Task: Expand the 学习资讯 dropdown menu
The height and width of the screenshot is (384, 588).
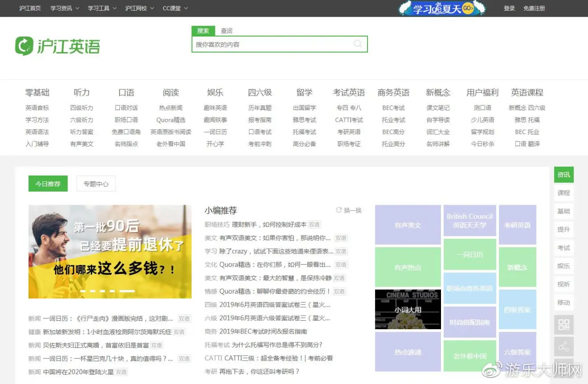Action: point(65,8)
